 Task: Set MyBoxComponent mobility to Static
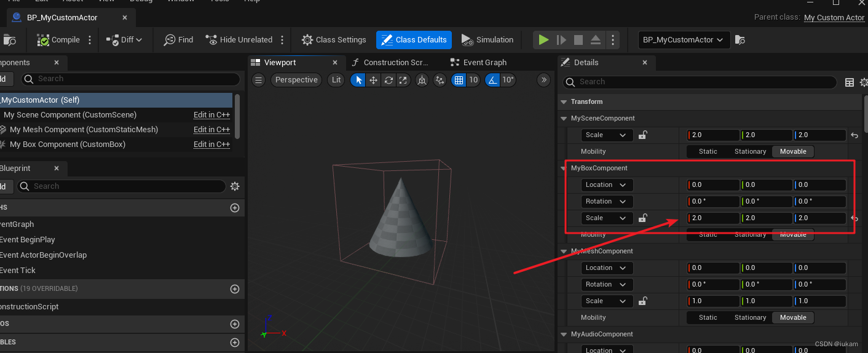(x=708, y=234)
